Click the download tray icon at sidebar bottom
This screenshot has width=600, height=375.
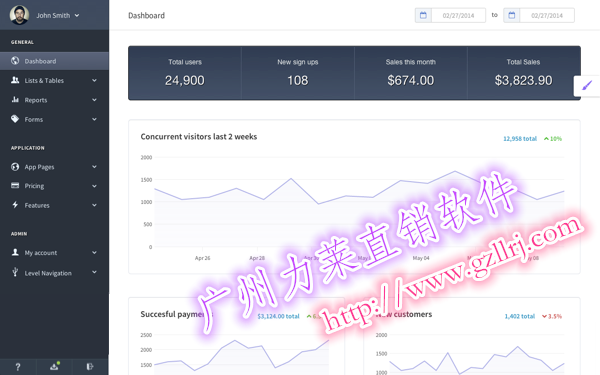click(x=54, y=367)
